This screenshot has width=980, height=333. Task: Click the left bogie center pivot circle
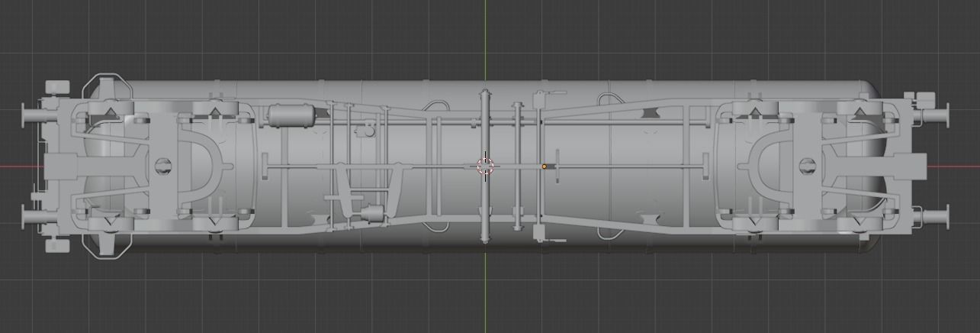[162, 166]
